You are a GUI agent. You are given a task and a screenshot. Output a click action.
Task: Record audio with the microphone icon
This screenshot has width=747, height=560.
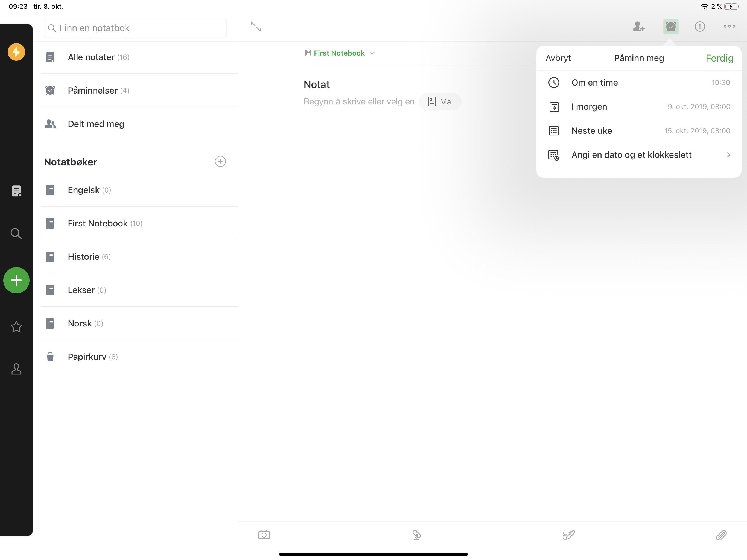click(x=416, y=535)
